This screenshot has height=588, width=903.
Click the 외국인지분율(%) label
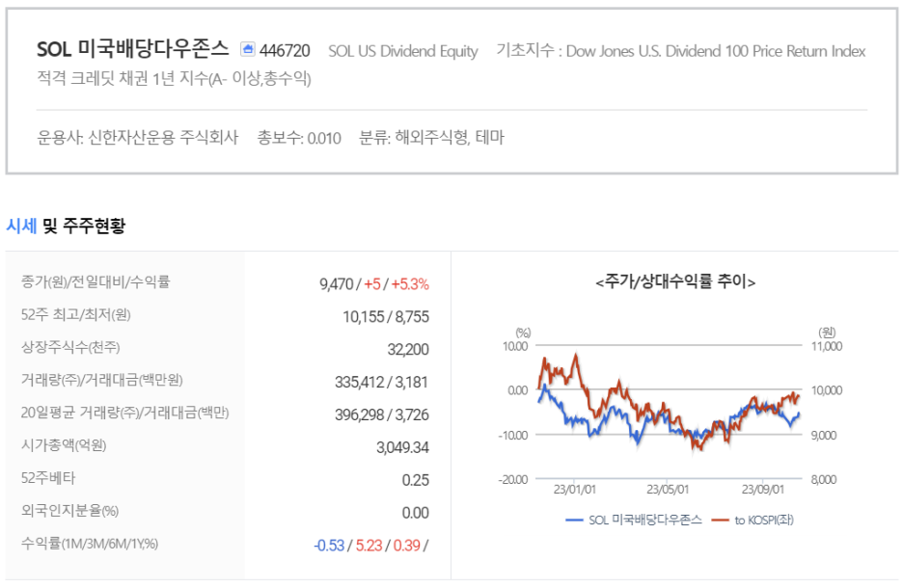click(69, 510)
